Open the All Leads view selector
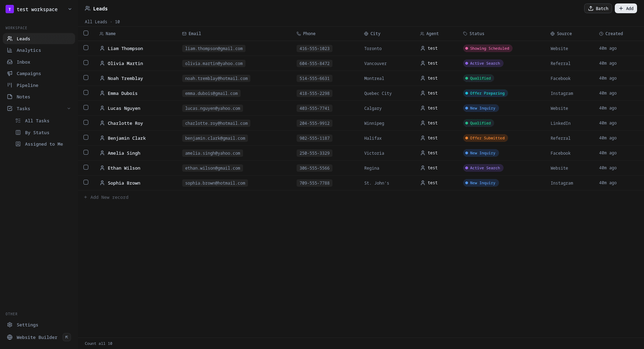This screenshot has height=349, width=644. click(x=102, y=22)
